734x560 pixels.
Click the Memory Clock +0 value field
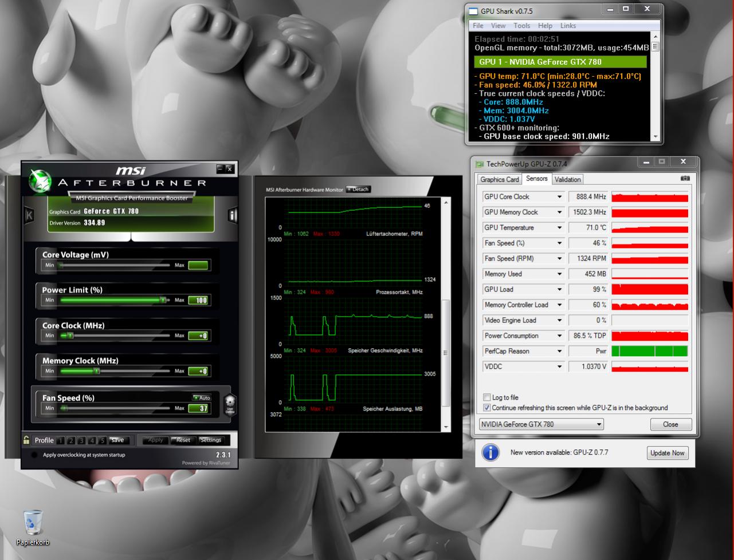point(198,371)
